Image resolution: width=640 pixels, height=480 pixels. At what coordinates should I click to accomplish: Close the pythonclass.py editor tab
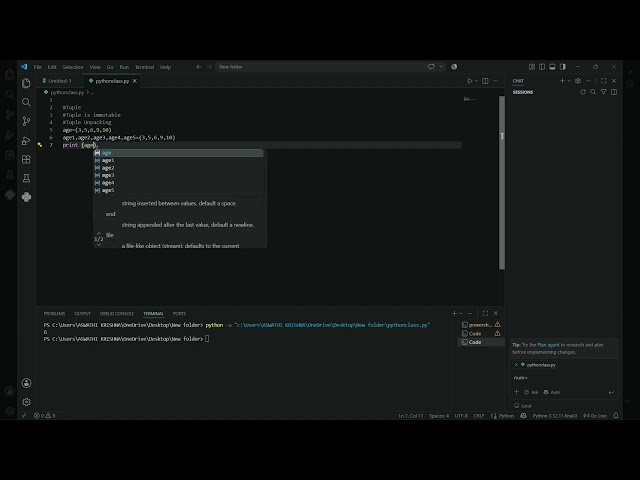135,81
